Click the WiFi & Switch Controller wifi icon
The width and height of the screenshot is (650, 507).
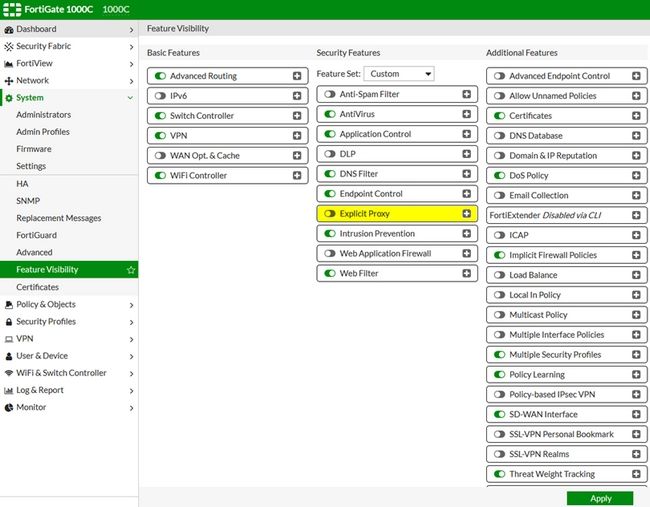coord(9,374)
